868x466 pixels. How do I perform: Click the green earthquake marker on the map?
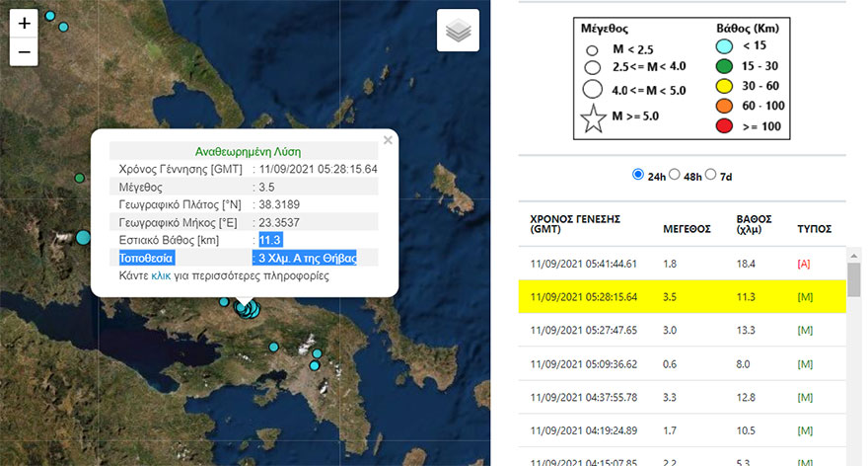coord(79,178)
